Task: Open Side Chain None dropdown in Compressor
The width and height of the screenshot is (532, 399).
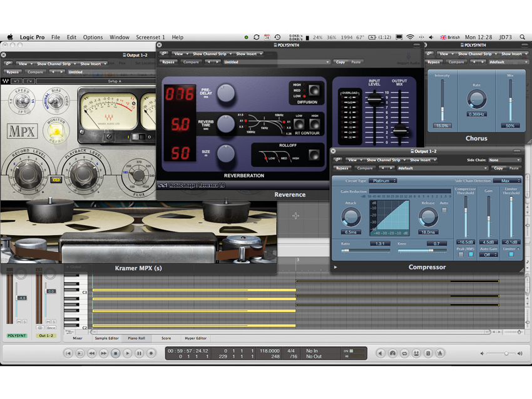Action: 504,159
